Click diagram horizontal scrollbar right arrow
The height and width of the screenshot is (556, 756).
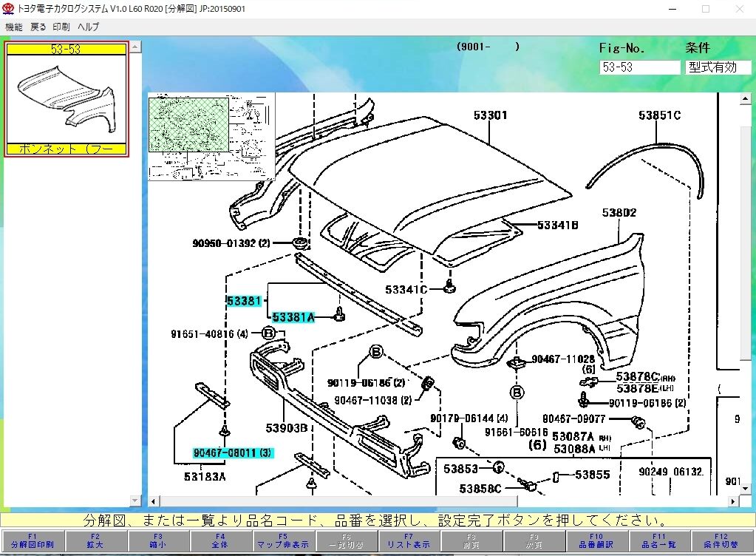click(x=733, y=501)
